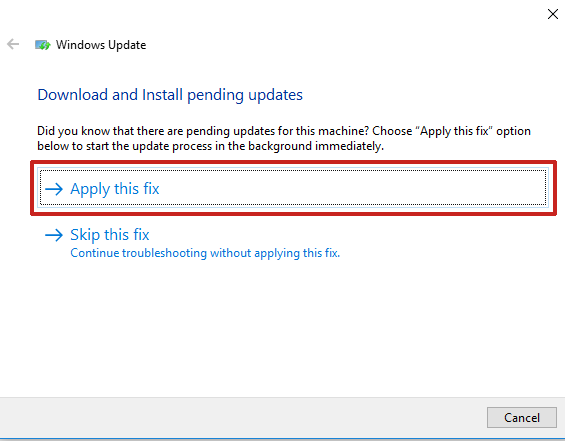Select the 'Apply this fix' option text
The image size is (565, 441).
115,189
